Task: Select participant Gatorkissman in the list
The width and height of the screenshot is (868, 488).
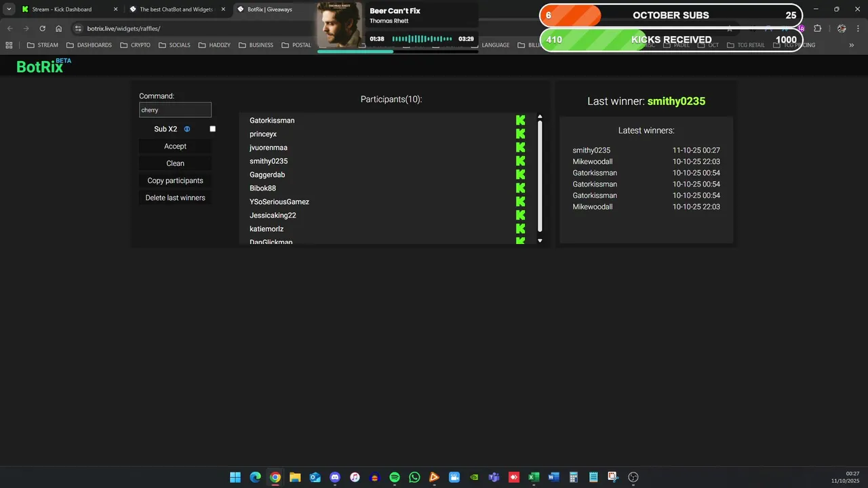Action: (x=272, y=121)
